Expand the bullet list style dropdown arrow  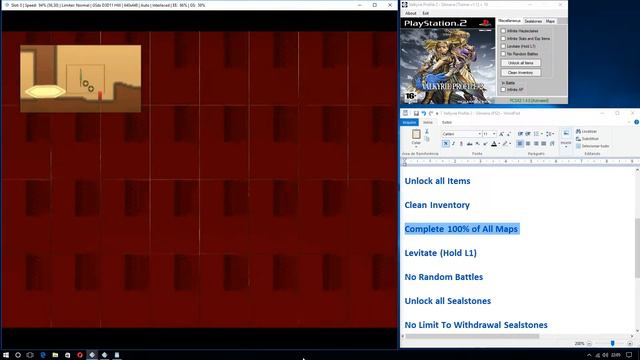(541, 134)
